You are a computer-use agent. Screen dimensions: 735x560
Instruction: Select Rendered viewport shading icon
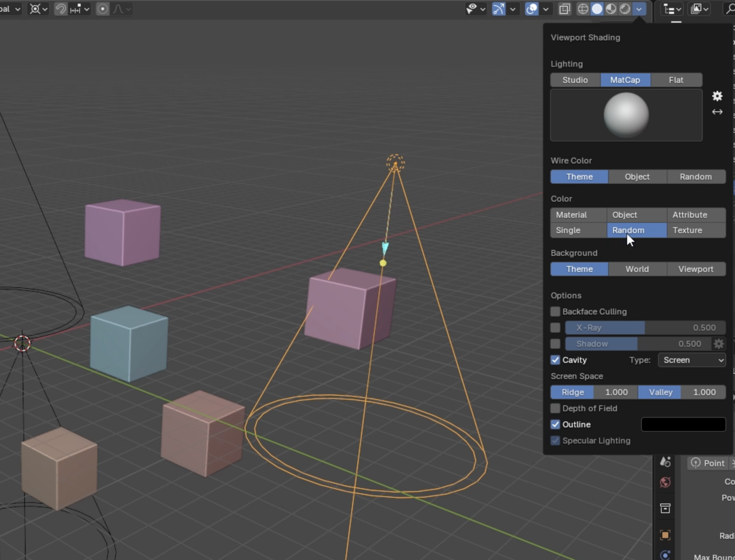625,9
